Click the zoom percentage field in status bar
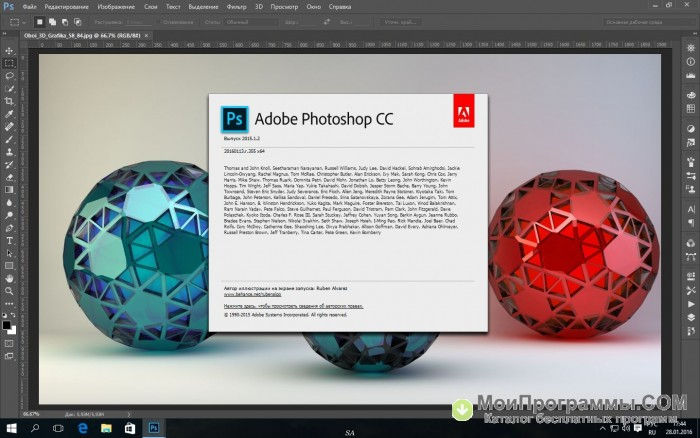 pos(31,414)
